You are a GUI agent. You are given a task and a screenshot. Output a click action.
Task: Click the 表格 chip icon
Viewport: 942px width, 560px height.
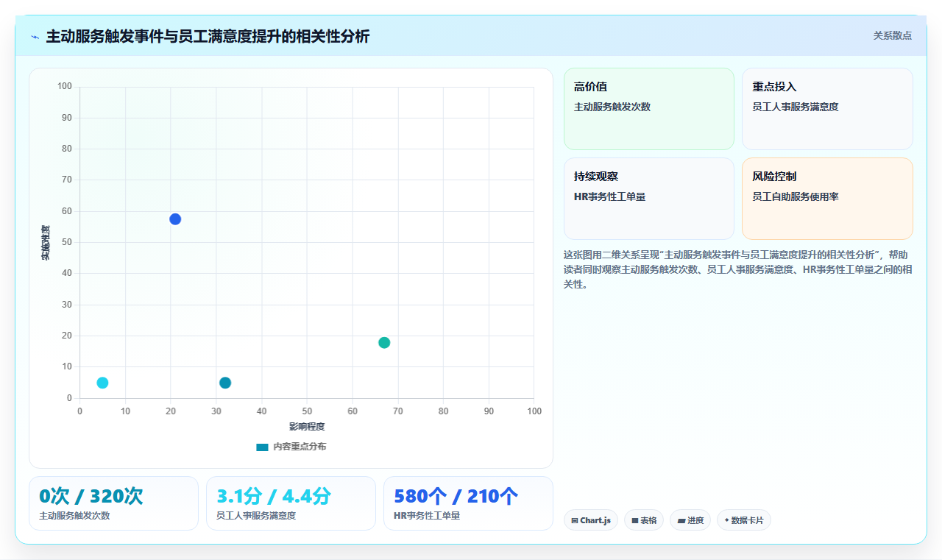point(634,520)
